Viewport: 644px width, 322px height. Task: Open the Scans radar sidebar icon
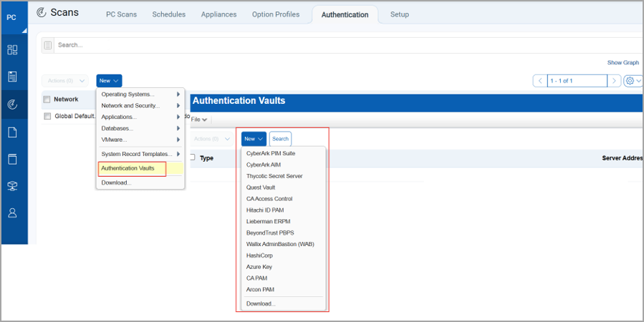pyautogui.click(x=12, y=104)
